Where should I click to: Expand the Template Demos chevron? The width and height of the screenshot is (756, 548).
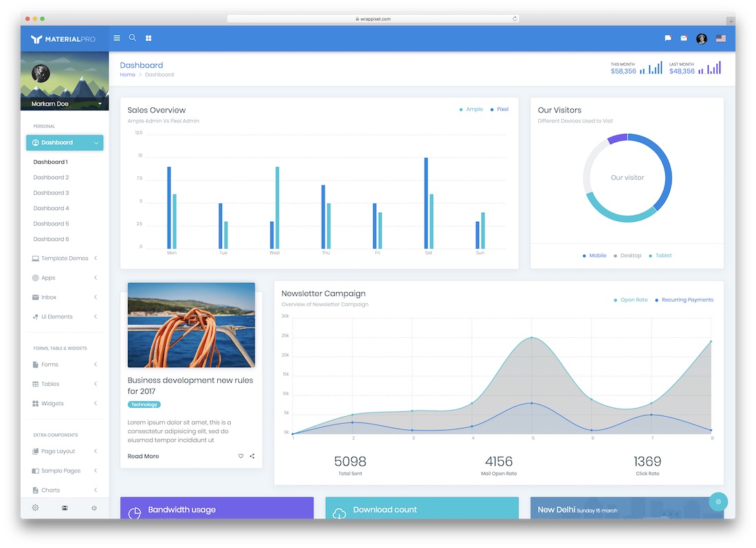point(96,258)
